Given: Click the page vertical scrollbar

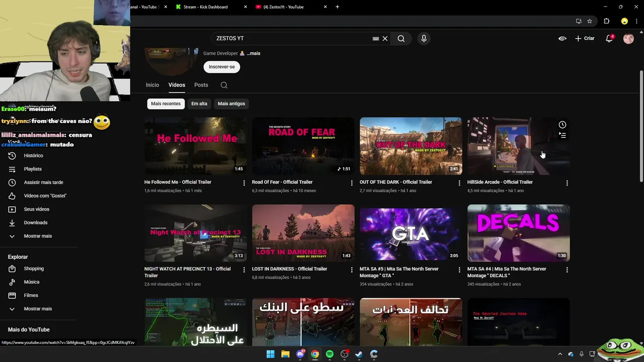Looking at the screenshot, I should (641, 126).
